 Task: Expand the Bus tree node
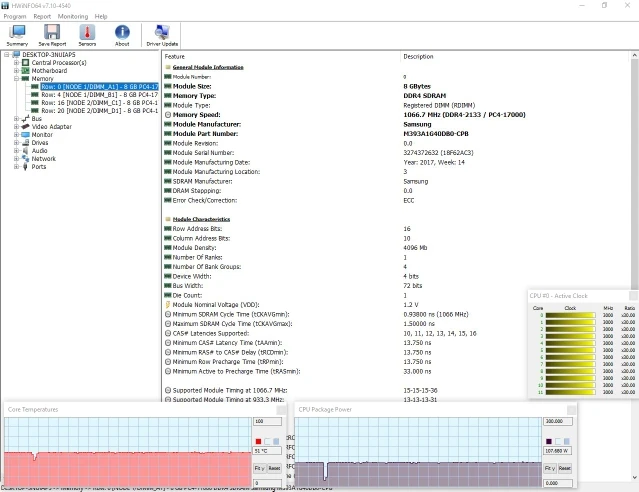pos(16,119)
